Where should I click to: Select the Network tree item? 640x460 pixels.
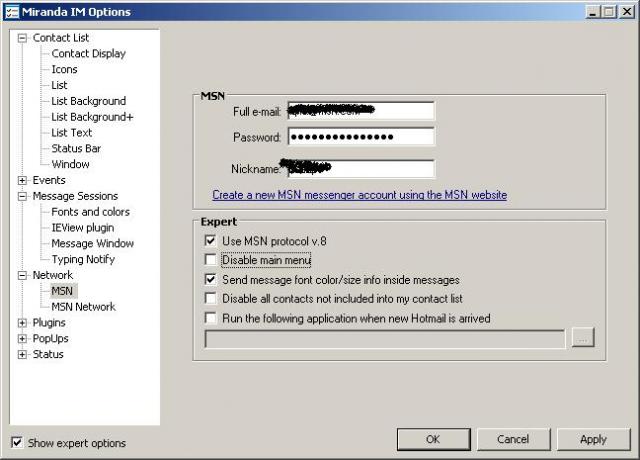click(x=53, y=275)
